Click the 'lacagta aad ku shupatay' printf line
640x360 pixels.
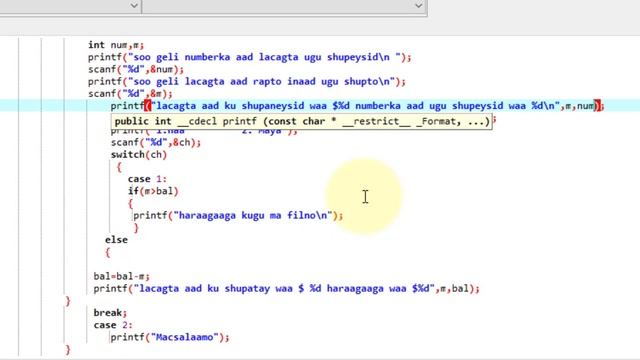[287, 289]
